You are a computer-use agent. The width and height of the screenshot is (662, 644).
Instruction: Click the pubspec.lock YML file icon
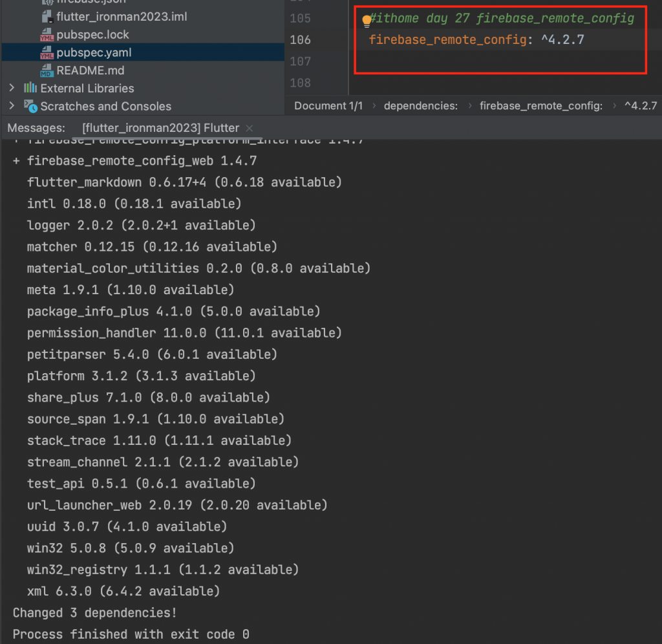47,35
